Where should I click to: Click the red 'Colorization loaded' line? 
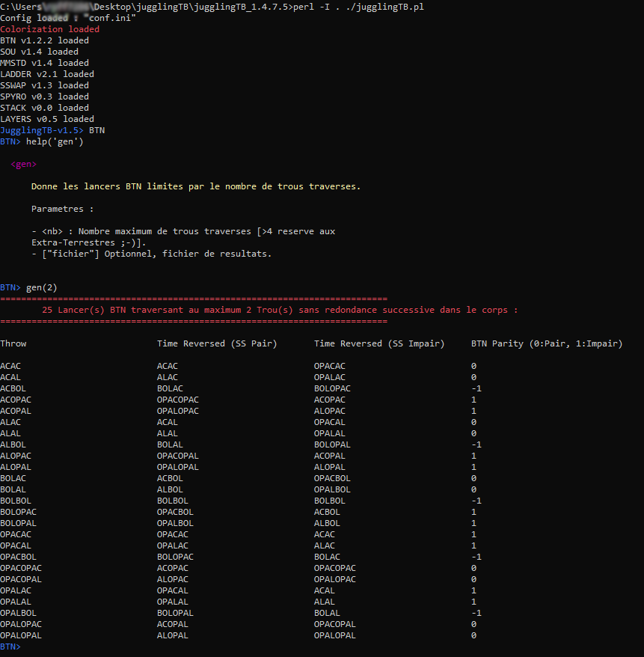coord(49,29)
